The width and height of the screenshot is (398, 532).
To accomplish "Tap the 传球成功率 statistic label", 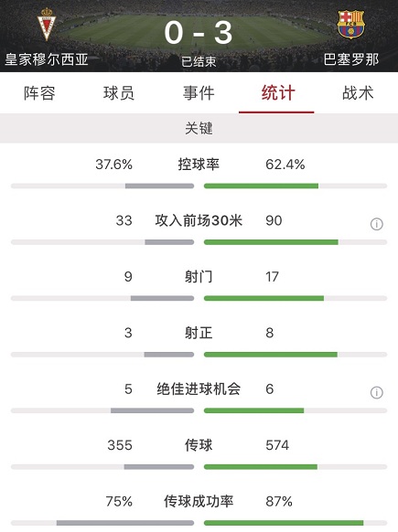I will [199, 501].
